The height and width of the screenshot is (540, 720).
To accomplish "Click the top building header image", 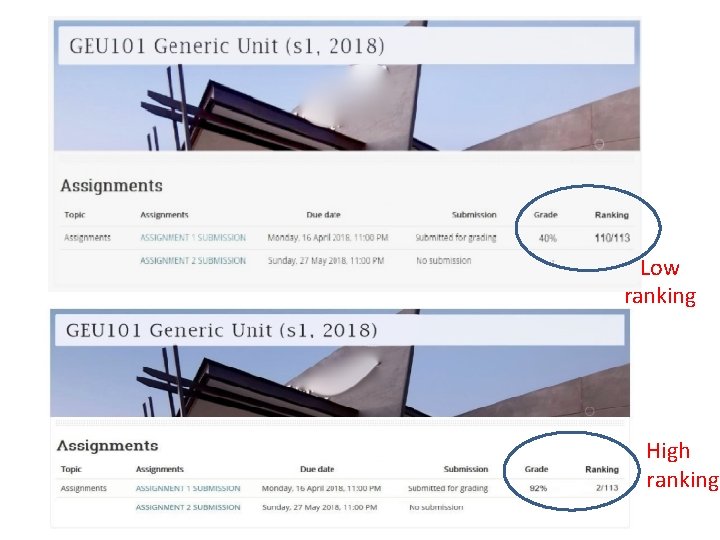I will click(347, 107).
